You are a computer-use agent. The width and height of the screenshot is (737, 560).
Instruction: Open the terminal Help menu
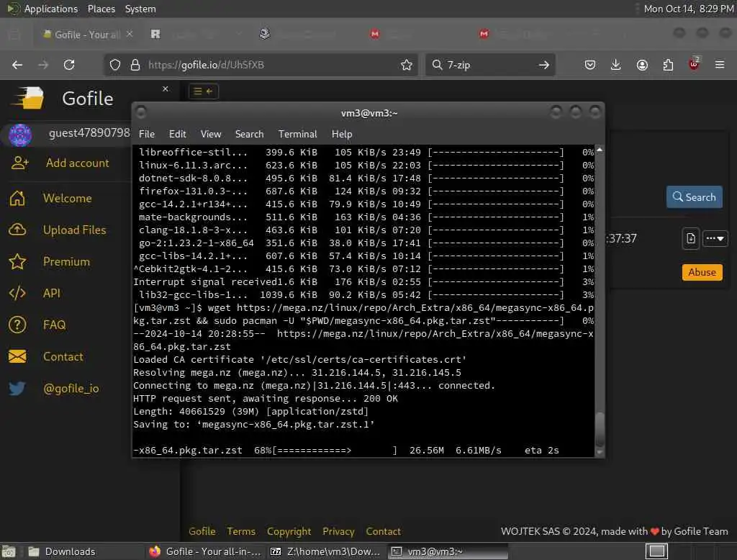342,134
